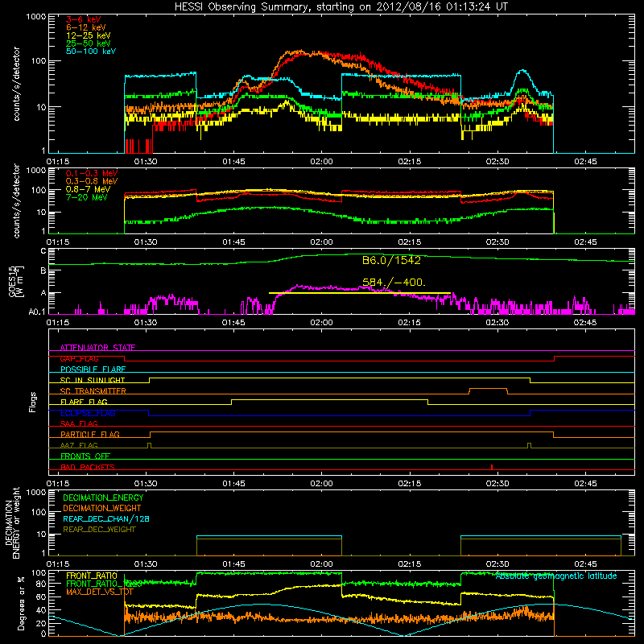Select the 3-6 keV legend label
This screenshot has height=644, width=644.
pyautogui.click(x=84, y=19)
